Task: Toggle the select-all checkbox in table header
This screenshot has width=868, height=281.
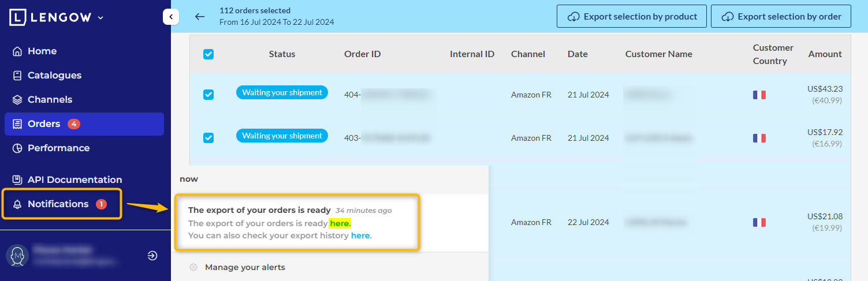Action: (208, 54)
